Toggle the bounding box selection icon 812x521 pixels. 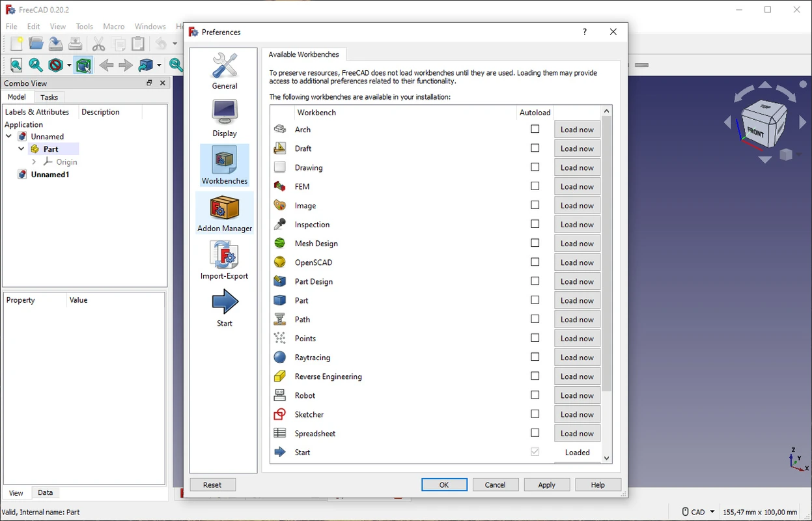(83, 65)
